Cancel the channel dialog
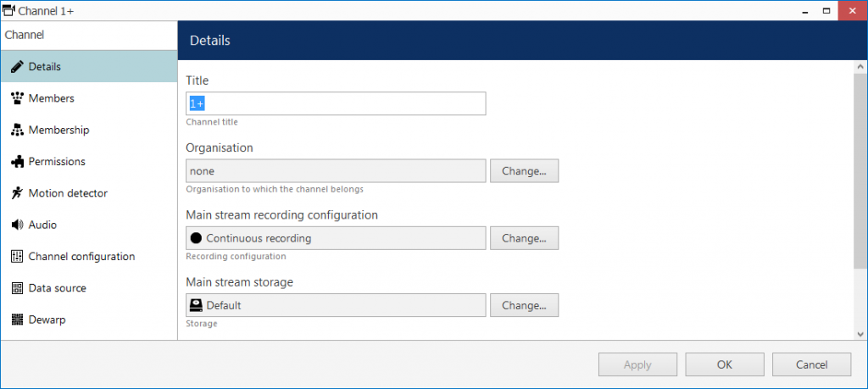Image resolution: width=868 pixels, height=389 pixels. [x=811, y=364]
